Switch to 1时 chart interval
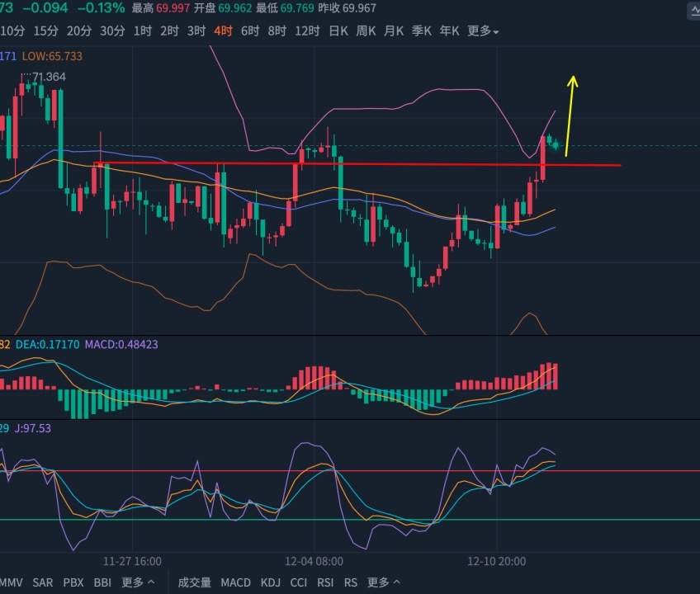The image size is (700, 594). pyautogui.click(x=143, y=31)
